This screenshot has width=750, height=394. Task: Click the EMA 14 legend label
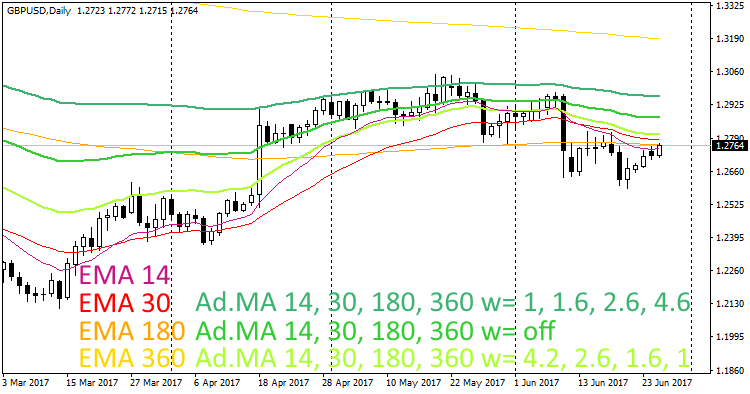click(124, 275)
